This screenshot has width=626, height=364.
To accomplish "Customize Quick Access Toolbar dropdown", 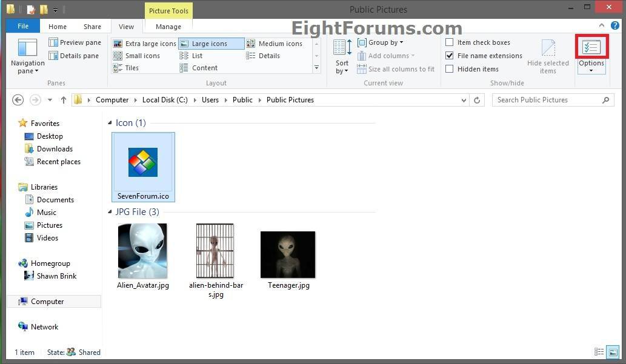I will 56,10.
